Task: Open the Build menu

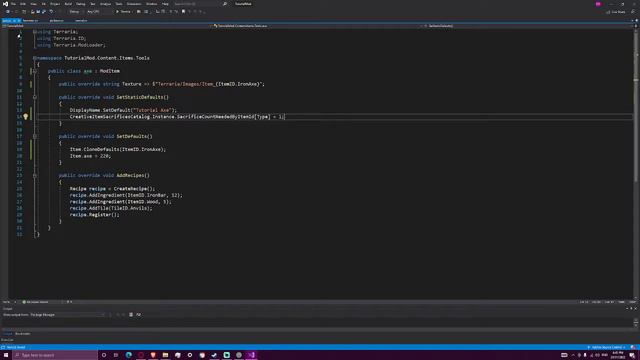Action: tap(68, 4)
